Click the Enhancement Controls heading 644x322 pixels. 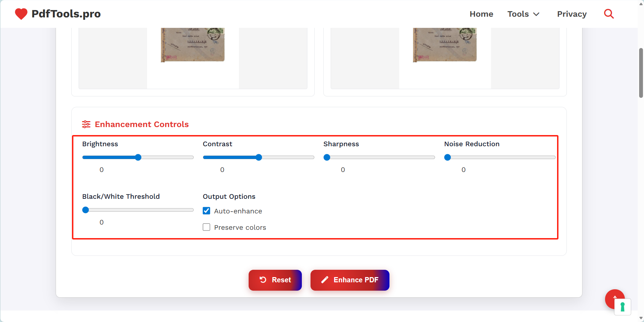142,124
